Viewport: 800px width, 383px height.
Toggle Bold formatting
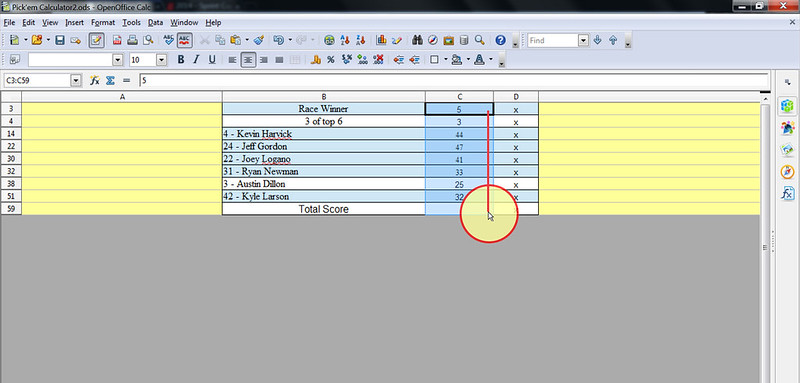click(x=181, y=60)
